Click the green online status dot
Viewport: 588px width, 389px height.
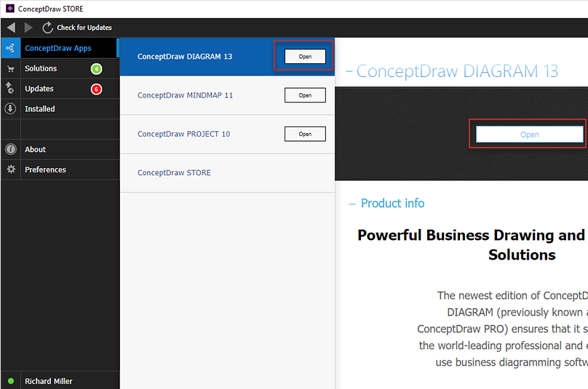point(11,381)
